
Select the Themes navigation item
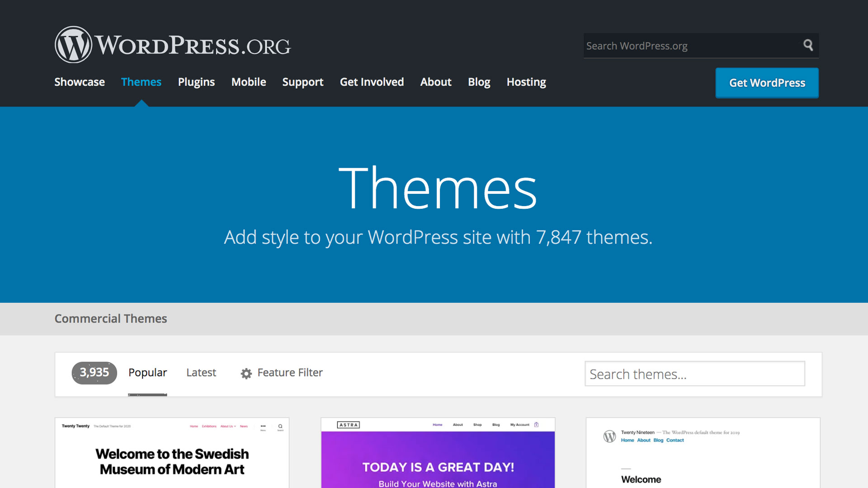[141, 82]
